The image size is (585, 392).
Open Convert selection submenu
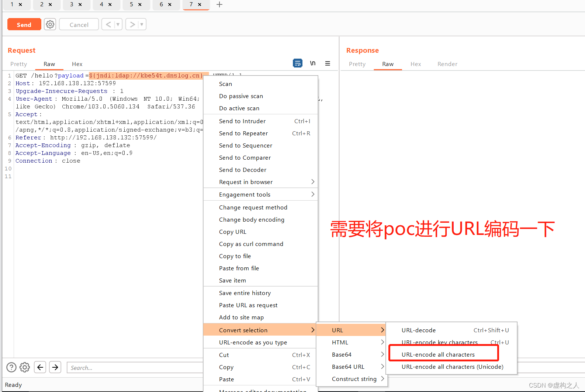[260, 330]
